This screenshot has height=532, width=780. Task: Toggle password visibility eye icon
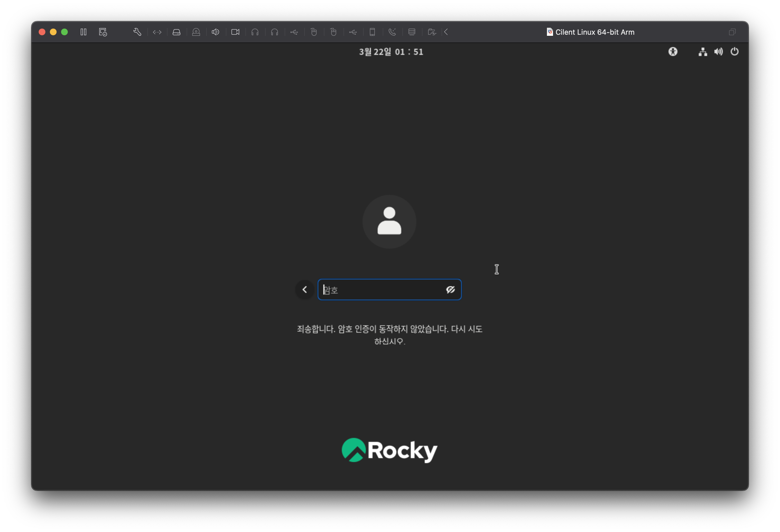[450, 290]
